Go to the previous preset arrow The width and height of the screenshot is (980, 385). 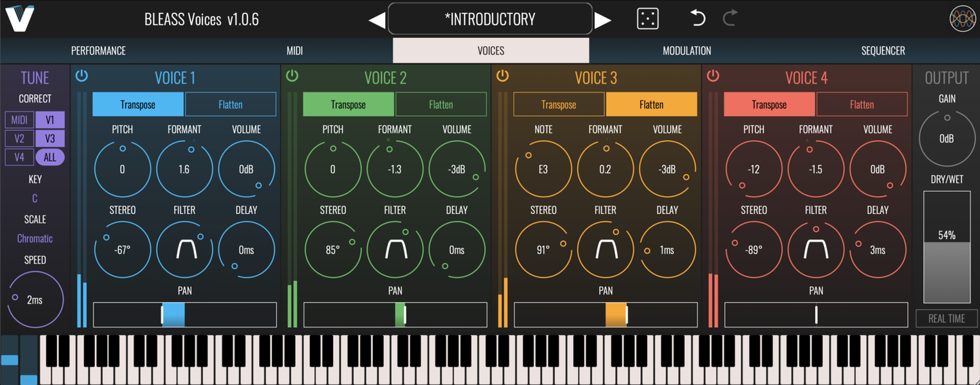click(376, 20)
